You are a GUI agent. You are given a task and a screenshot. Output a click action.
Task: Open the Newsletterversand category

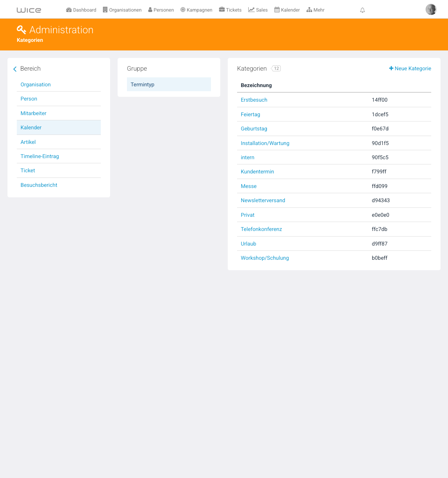coord(263,200)
